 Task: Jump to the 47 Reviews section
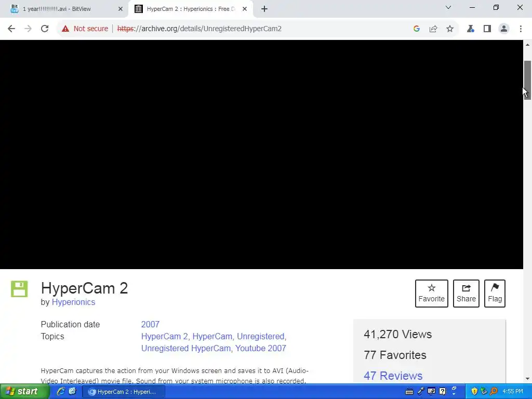(393, 376)
